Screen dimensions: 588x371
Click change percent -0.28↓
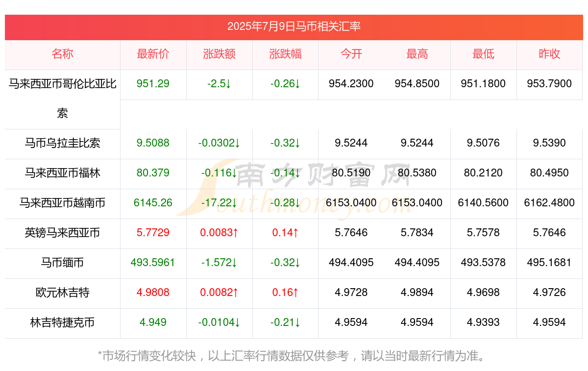point(286,203)
